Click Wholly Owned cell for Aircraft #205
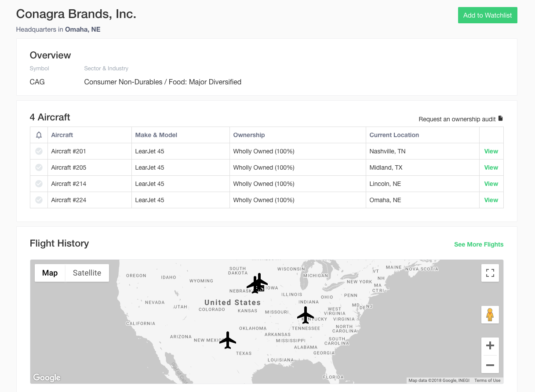Image resolution: width=535 pixels, height=392 pixels. [298, 167]
